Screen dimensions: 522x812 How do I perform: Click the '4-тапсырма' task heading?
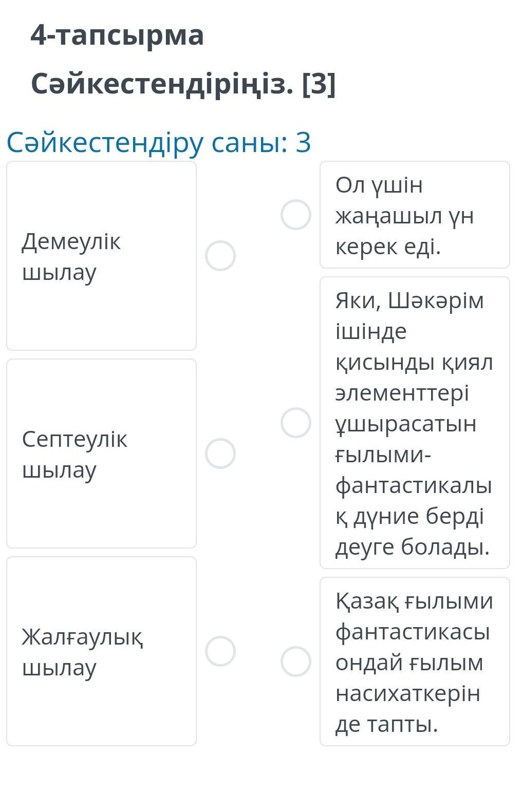click(117, 35)
